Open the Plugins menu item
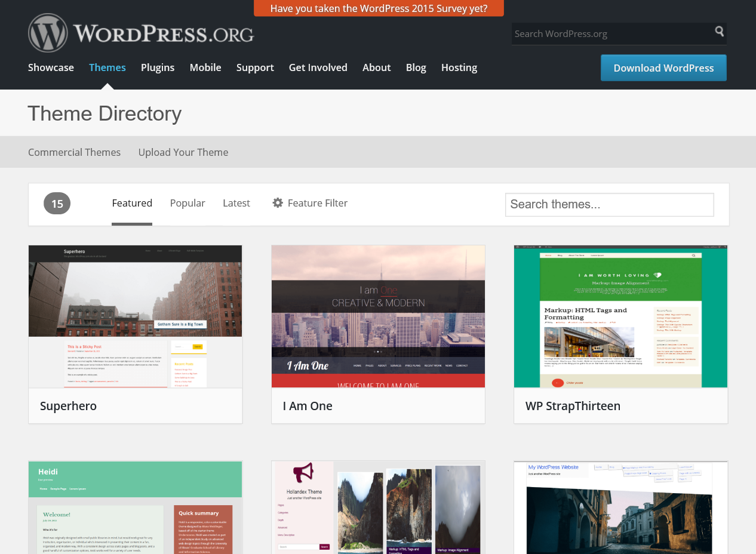 [158, 67]
